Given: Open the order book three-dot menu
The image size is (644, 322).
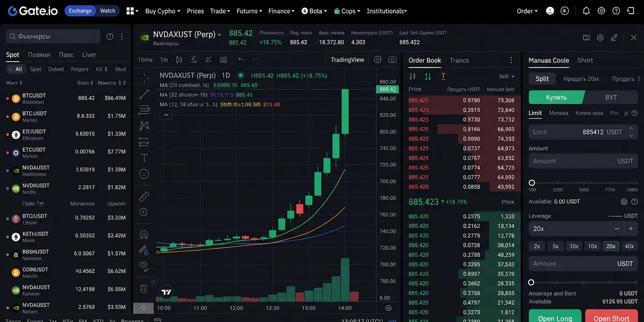Looking at the screenshot, I should click(511, 60).
